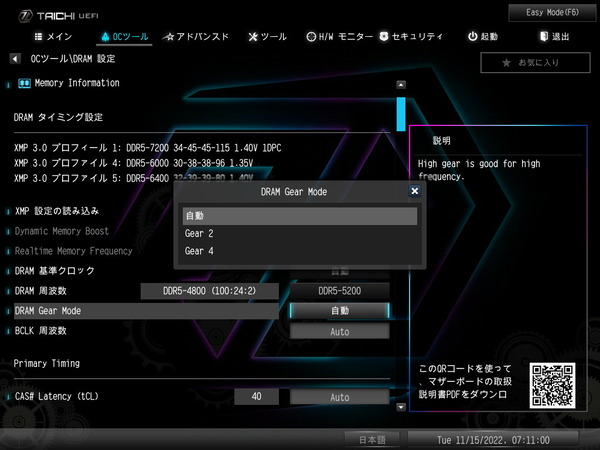Select CAS# Latency (tCL) row label
The image size is (600, 450).
(x=57, y=396)
